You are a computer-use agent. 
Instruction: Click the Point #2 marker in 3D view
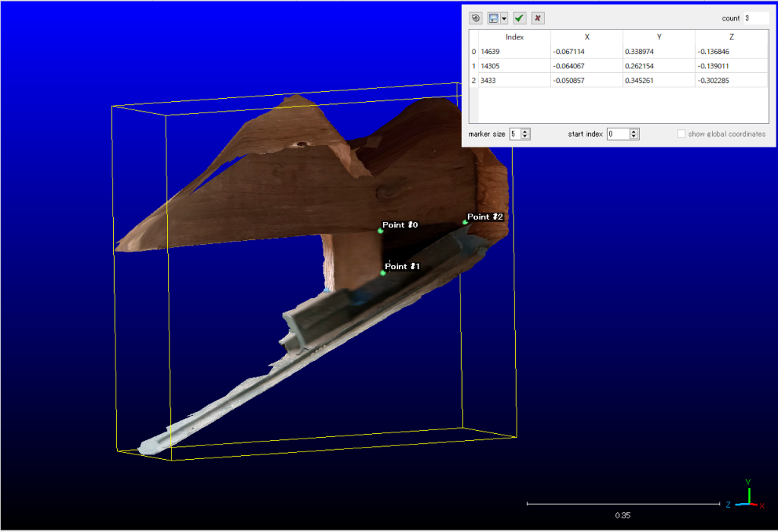[x=465, y=222]
